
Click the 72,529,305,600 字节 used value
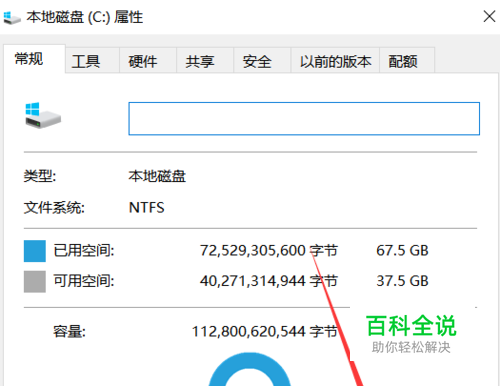tap(269, 250)
